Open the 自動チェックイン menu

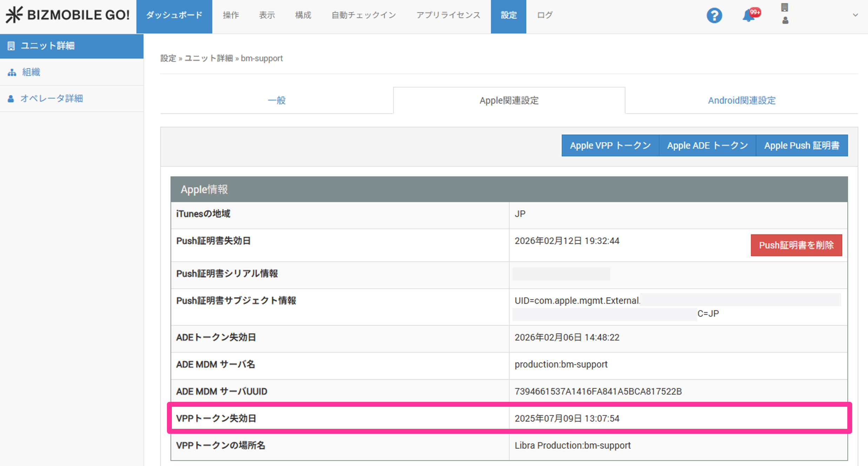pos(363,15)
